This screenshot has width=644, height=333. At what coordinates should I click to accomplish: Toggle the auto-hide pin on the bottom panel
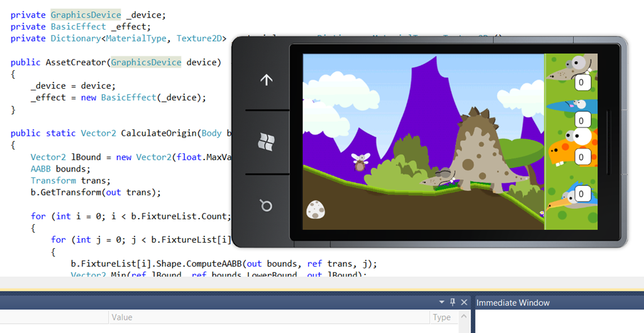click(x=452, y=302)
